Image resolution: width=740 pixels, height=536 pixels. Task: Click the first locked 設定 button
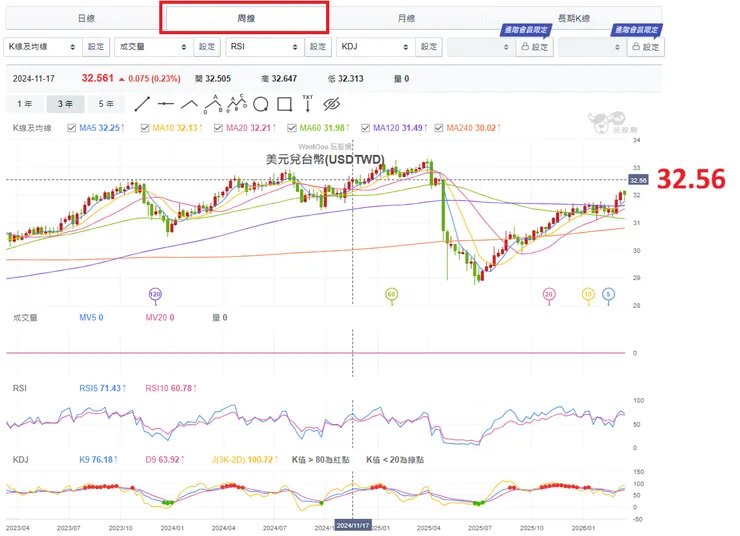point(535,47)
